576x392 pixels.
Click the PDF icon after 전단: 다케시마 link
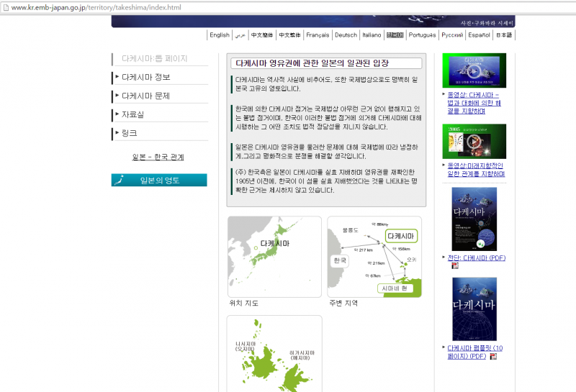tap(455, 265)
